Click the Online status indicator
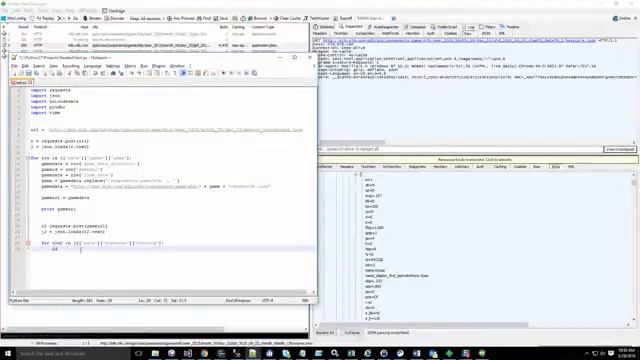This screenshot has height=360, width=640. (x=622, y=18)
